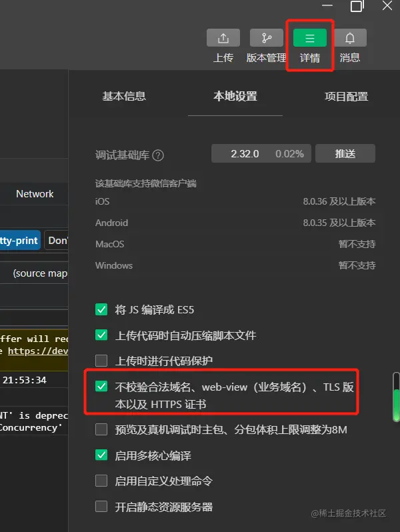Enable the 8M package size limit checkbox
This screenshot has width=400, height=532.
coord(101,429)
